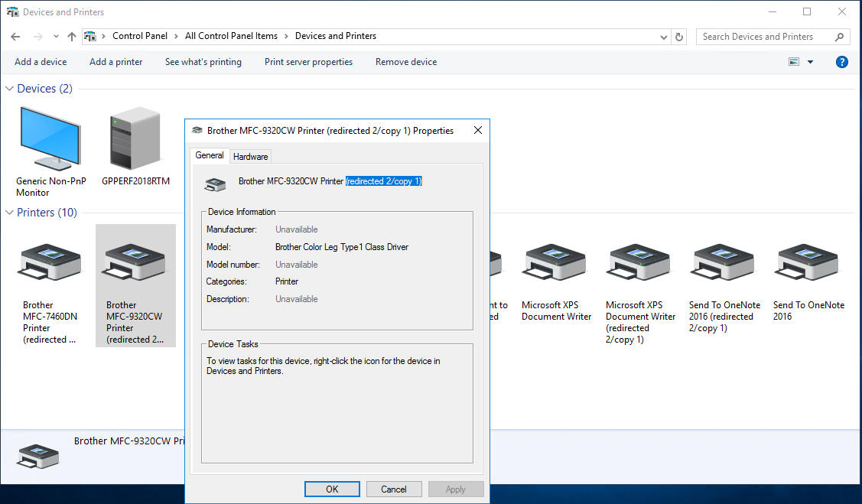Click Add a printer in the toolbar

coord(116,62)
